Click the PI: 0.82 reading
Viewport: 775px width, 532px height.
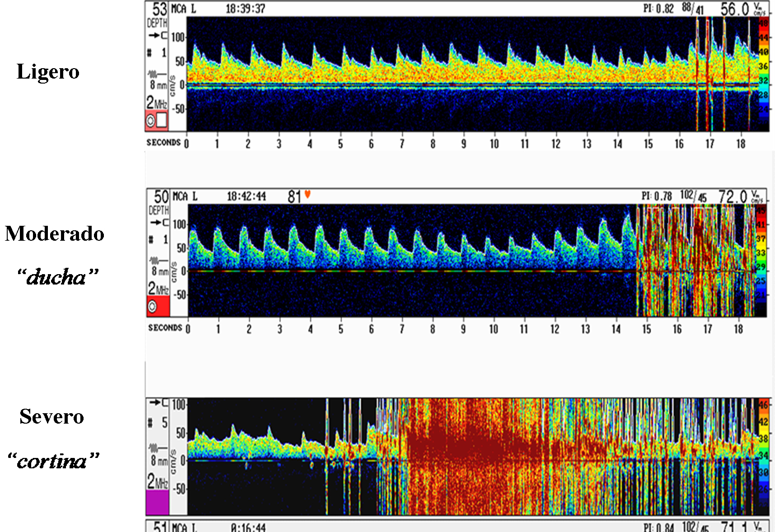pos(658,9)
